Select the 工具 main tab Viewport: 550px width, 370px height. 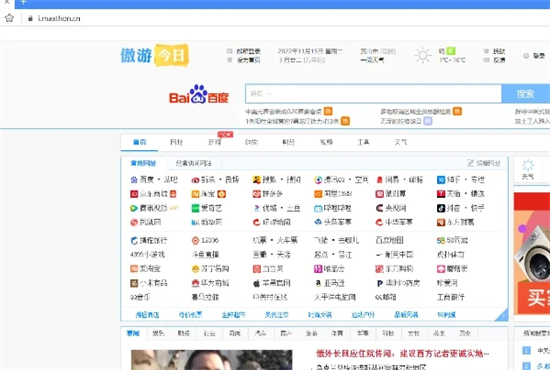[363, 142]
